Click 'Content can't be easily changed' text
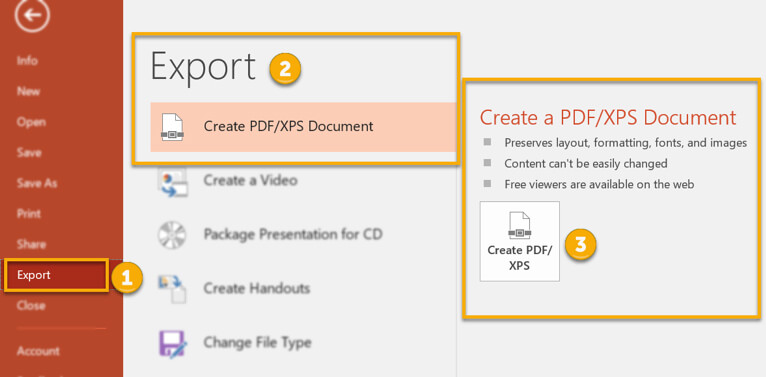The image size is (766, 377). pos(586,164)
